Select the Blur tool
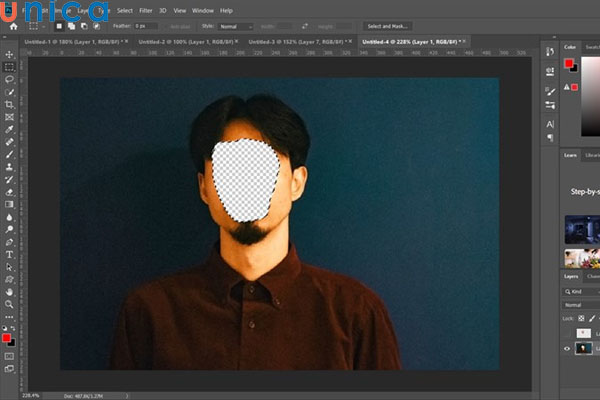The height and width of the screenshot is (400, 600). (x=9, y=217)
